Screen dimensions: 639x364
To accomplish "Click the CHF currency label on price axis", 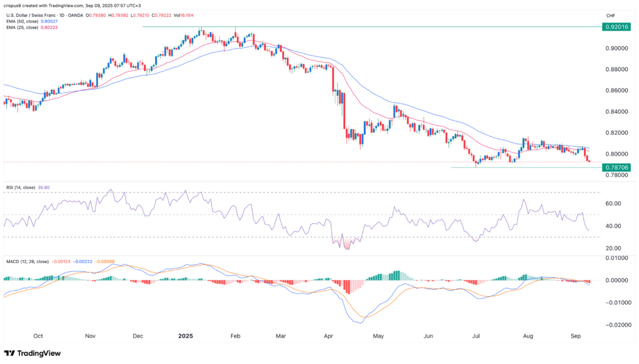I will 610,14.
